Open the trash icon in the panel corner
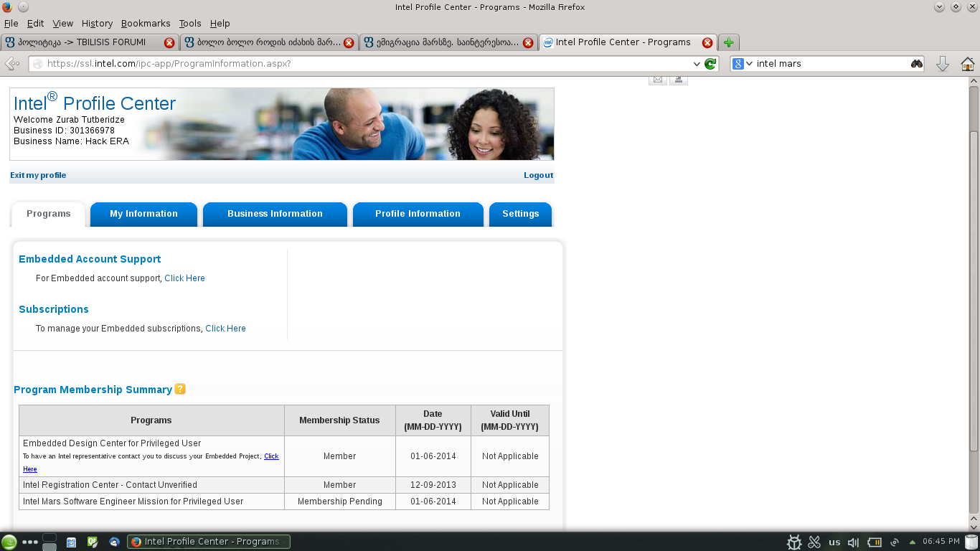This screenshot has height=551, width=980. 971,542
